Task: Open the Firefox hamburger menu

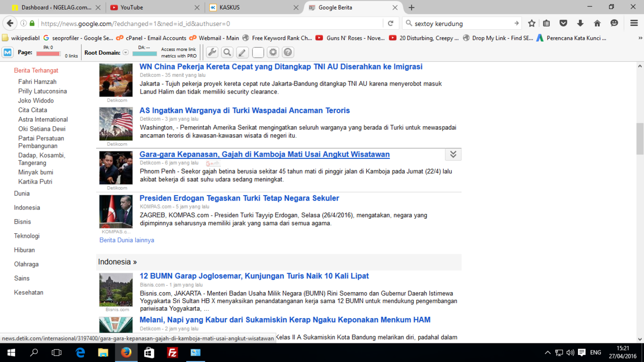Action: tap(634, 23)
